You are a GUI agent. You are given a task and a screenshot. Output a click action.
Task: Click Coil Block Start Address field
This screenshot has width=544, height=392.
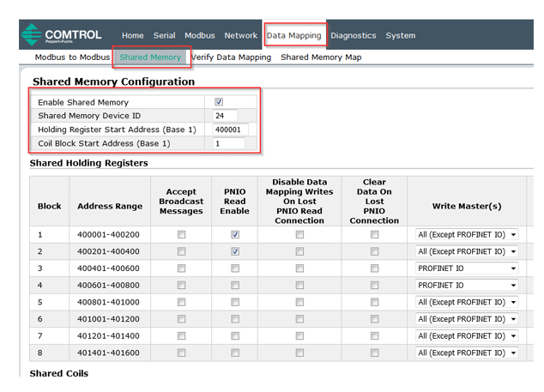tap(229, 143)
